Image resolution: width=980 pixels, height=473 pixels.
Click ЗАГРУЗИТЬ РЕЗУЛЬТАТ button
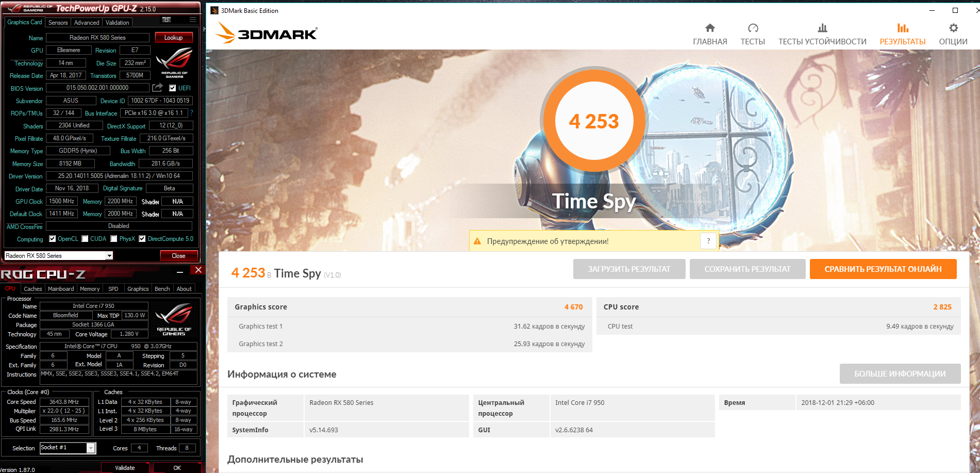coord(629,269)
